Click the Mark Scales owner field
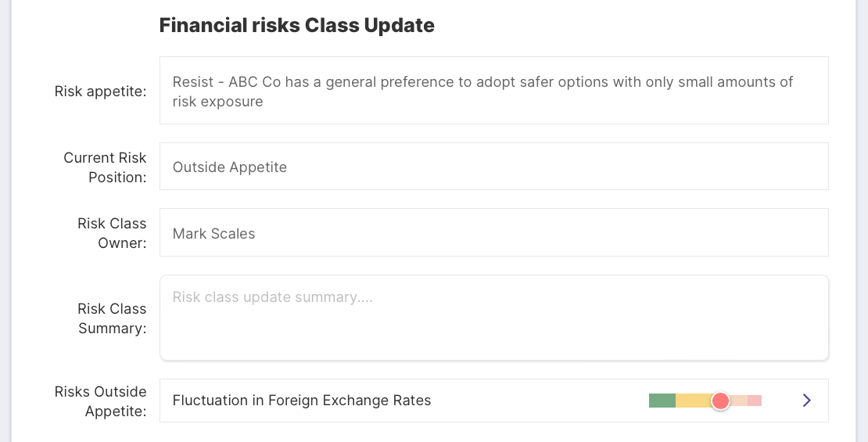This screenshot has width=868, height=442. 493,232
